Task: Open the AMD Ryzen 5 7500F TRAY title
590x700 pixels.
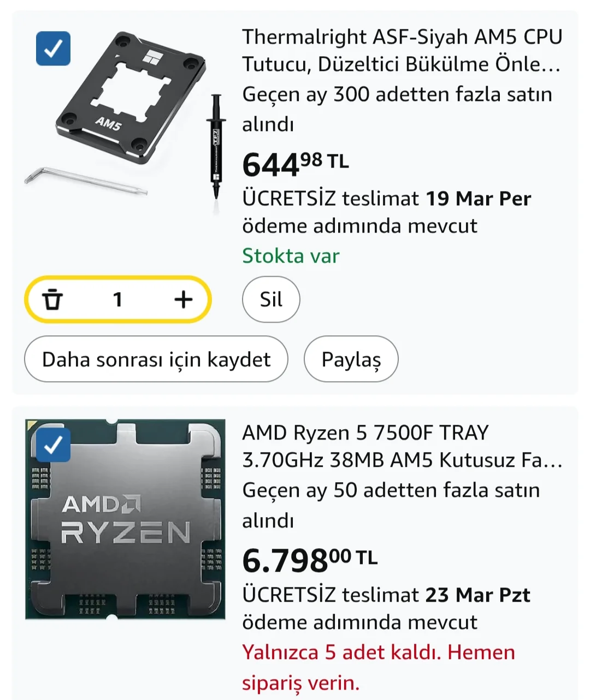Action: (x=402, y=446)
